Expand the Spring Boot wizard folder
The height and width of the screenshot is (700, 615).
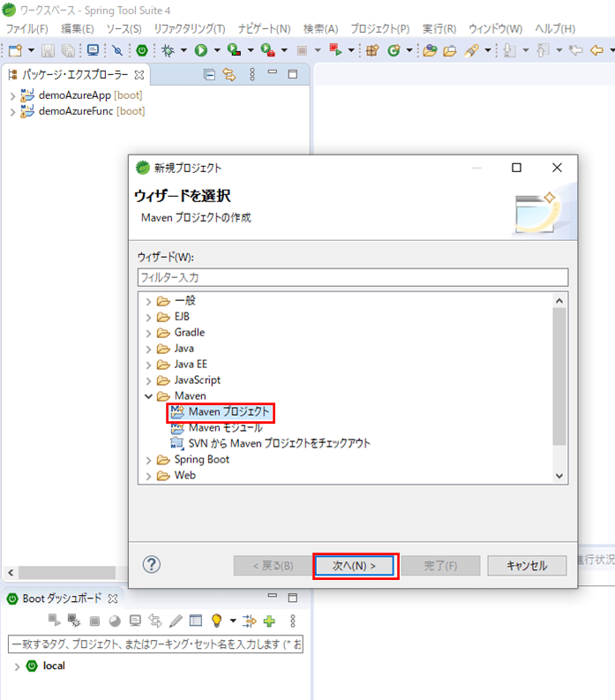click(148, 460)
